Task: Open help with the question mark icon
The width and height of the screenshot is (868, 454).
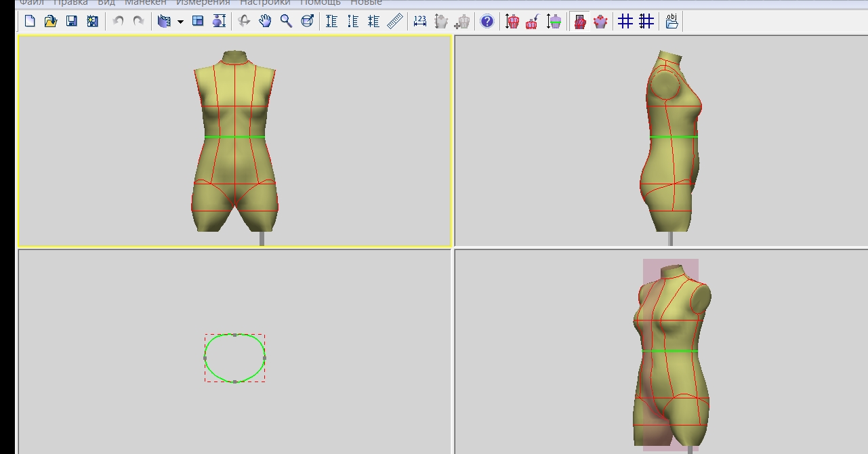Action: pyautogui.click(x=487, y=21)
